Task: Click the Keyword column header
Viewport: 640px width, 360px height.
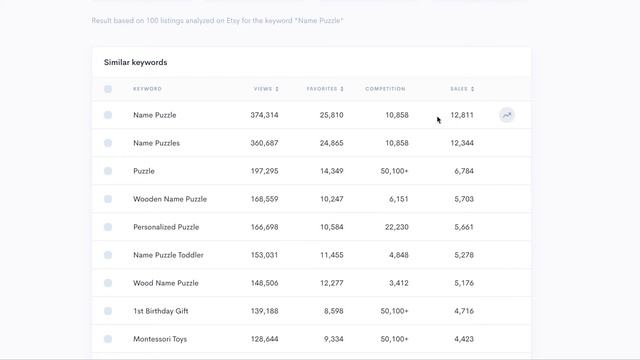Action: pos(147,89)
